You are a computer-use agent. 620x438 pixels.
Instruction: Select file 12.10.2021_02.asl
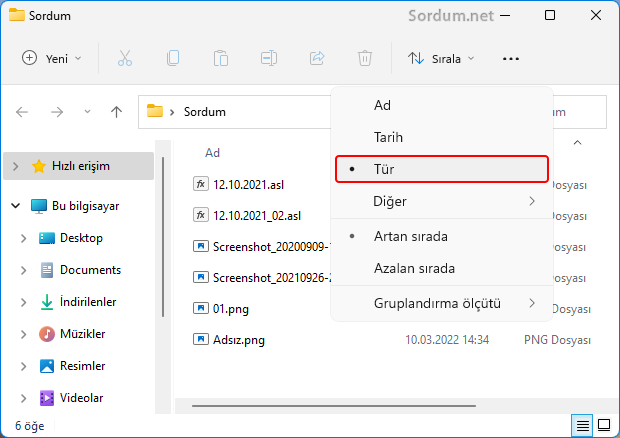click(x=257, y=216)
